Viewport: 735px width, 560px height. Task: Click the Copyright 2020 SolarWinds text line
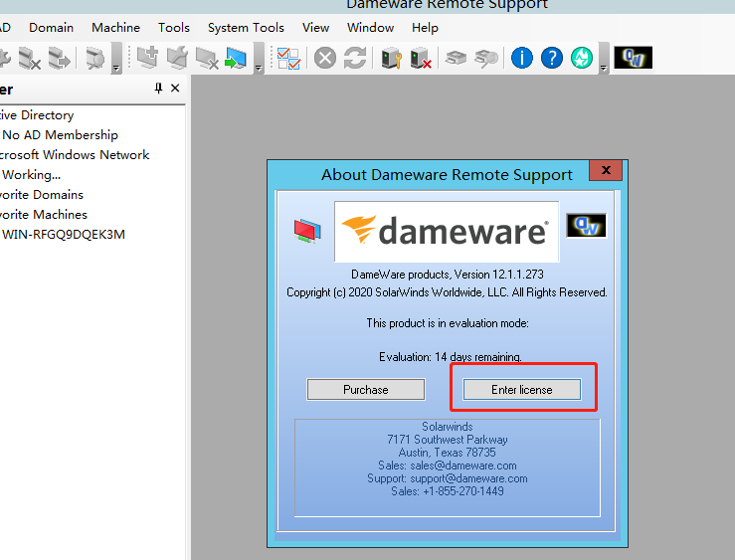tap(447, 292)
